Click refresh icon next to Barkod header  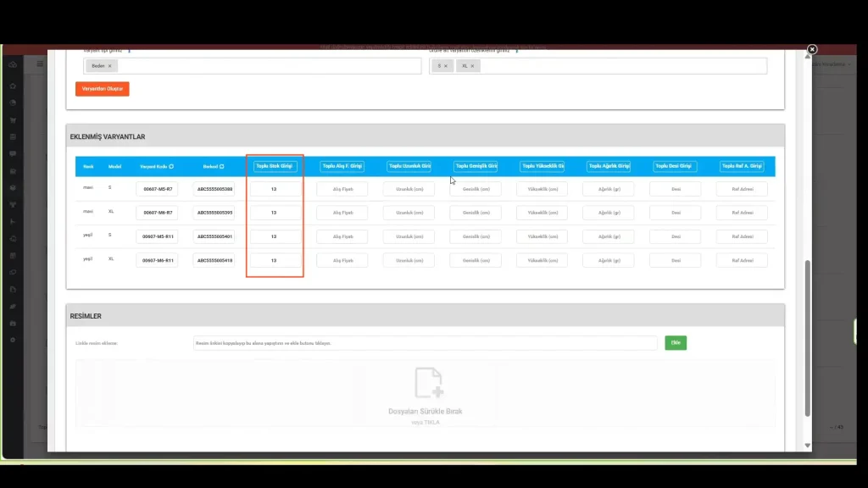(221, 167)
